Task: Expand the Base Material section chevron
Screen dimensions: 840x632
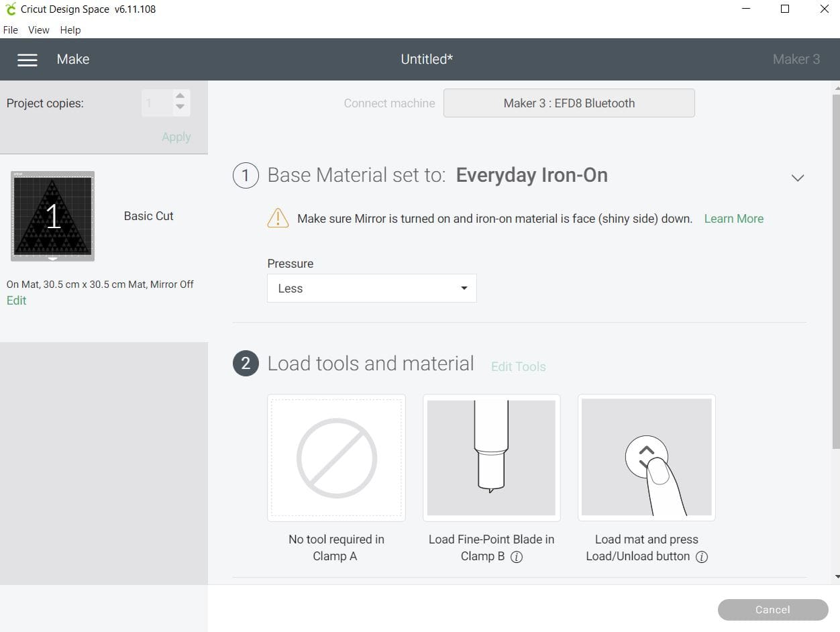Action: point(797,178)
